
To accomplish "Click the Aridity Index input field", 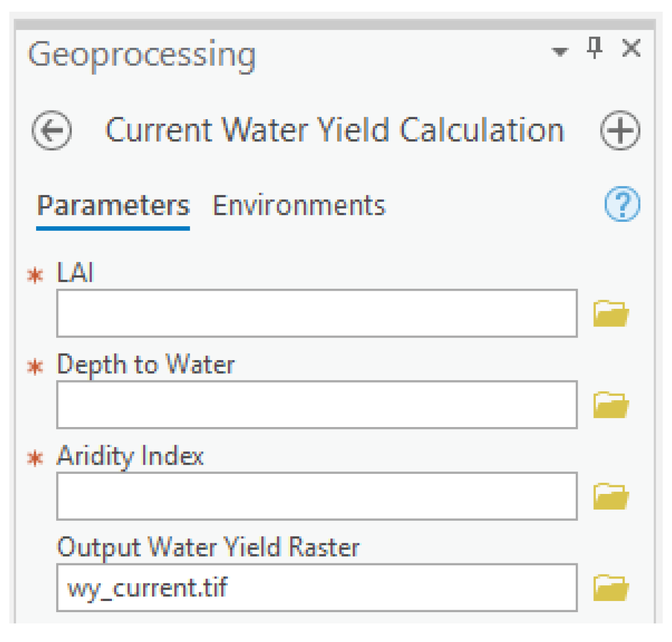I will pyautogui.click(x=317, y=496).
